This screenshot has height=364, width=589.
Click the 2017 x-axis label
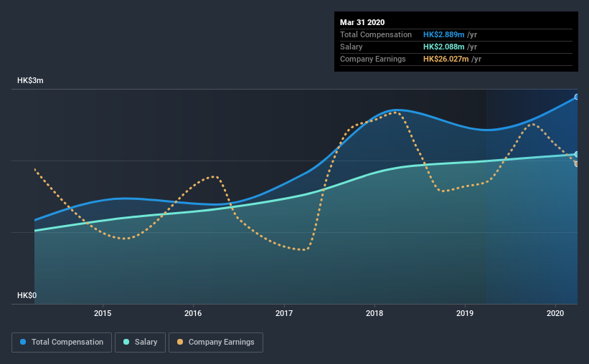coord(284,313)
